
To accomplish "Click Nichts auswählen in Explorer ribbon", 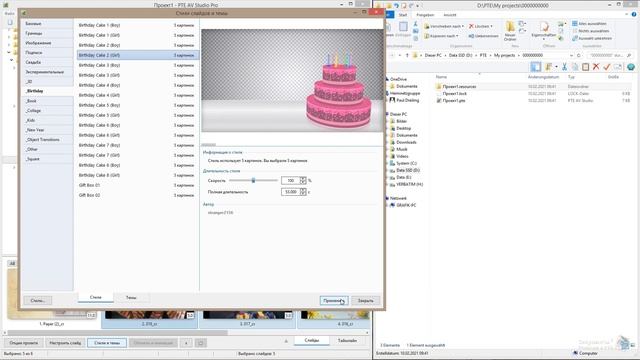I will point(591,31).
